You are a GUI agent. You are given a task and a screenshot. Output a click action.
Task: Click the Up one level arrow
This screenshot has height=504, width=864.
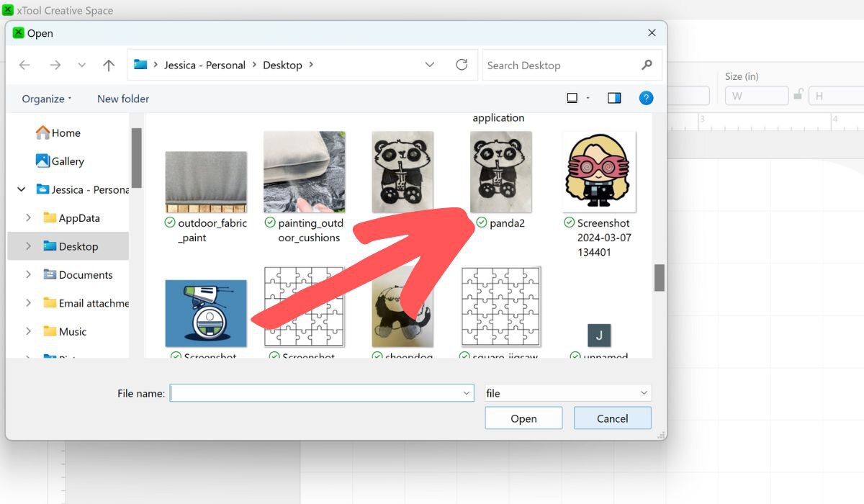point(109,66)
